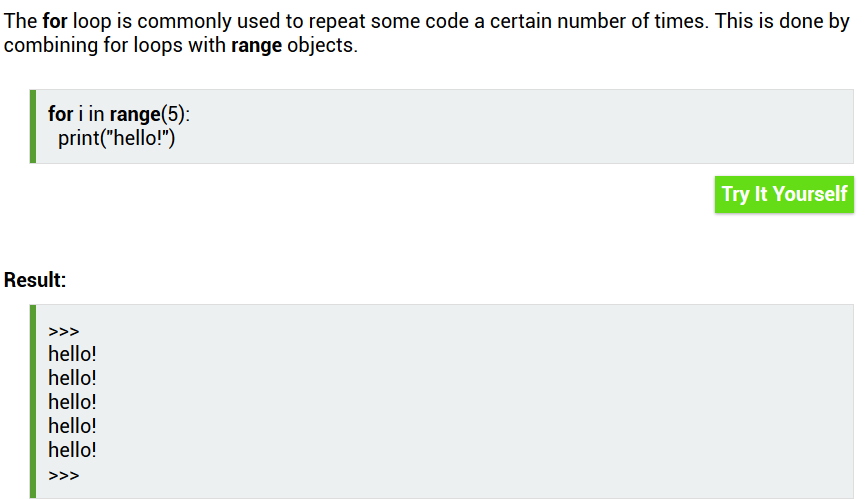Click the first >>> prompt in the result
This screenshot has width=868, height=499.
(x=63, y=331)
